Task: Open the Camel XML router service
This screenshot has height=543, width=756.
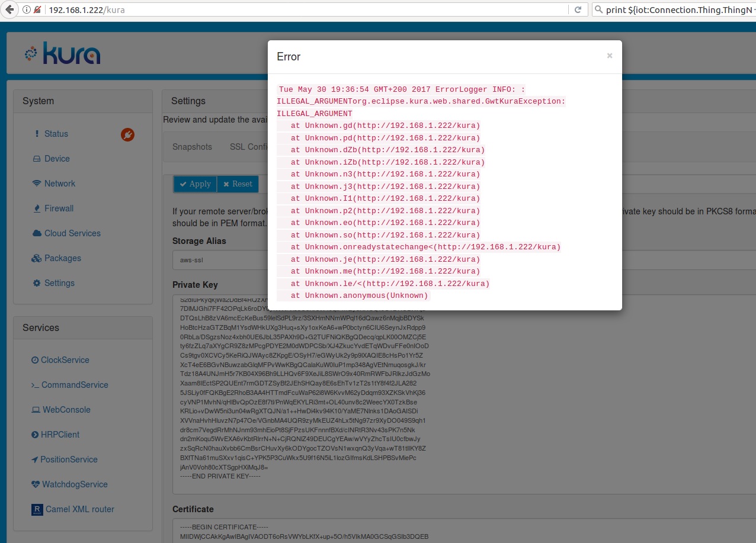Action: pos(80,509)
